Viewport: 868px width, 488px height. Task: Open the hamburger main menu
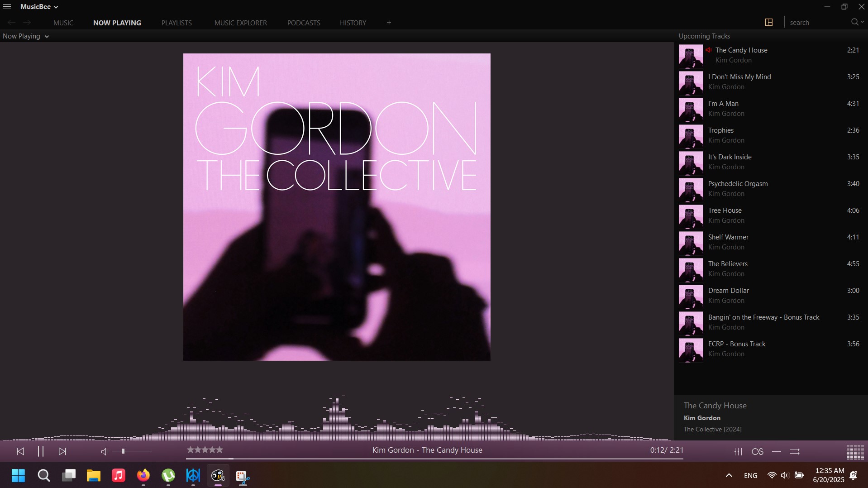[7, 7]
